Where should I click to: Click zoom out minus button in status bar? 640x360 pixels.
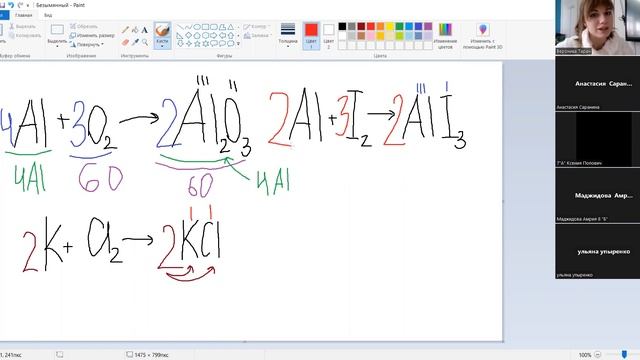pos(598,355)
